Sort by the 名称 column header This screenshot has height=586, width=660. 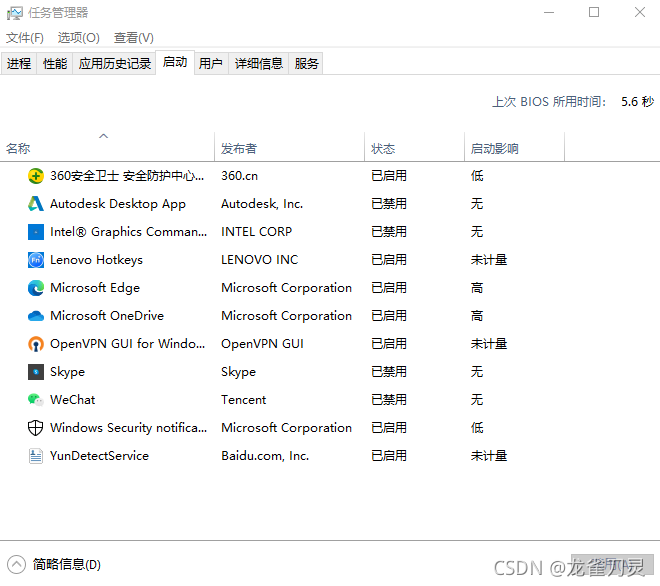pos(107,146)
